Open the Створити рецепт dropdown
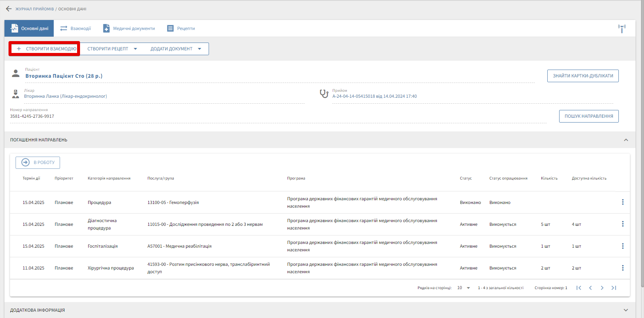This screenshot has height=318, width=644. tap(112, 49)
